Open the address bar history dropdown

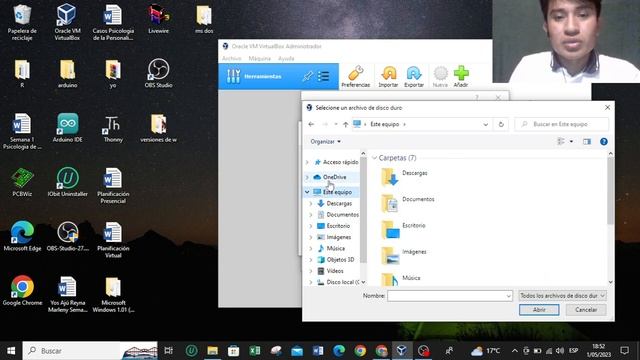[485, 124]
